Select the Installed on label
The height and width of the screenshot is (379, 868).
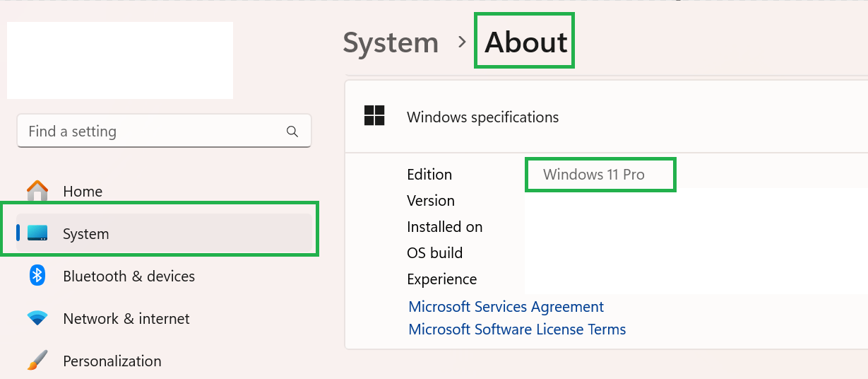(445, 227)
